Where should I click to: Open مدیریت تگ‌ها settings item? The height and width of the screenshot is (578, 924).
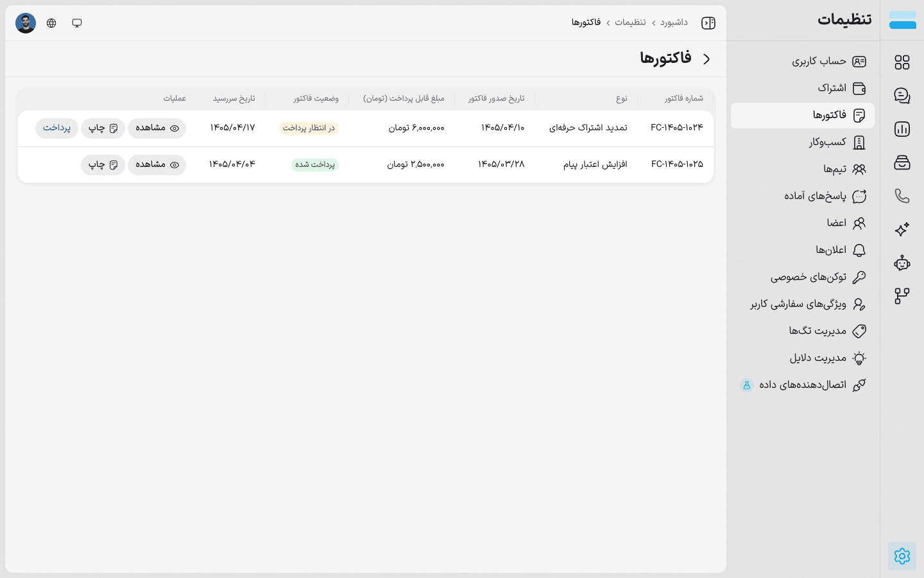[x=803, y=331]
